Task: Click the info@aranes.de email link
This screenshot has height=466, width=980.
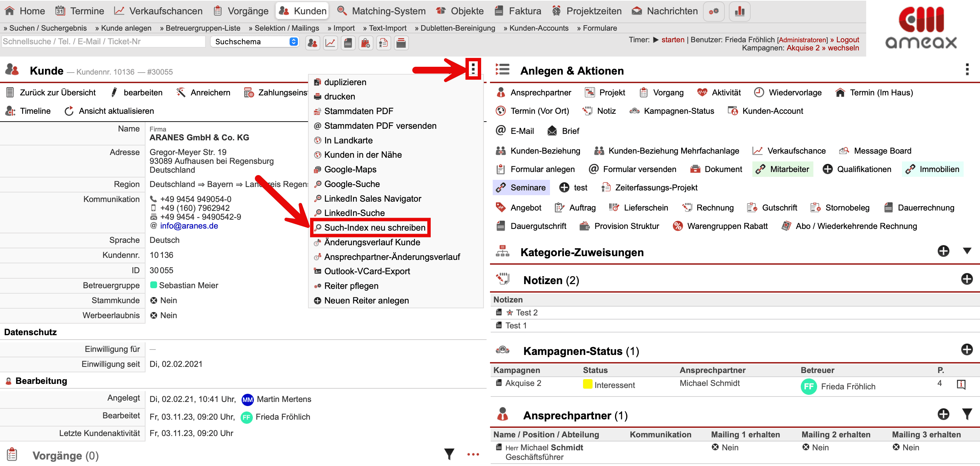Action: 189,226
